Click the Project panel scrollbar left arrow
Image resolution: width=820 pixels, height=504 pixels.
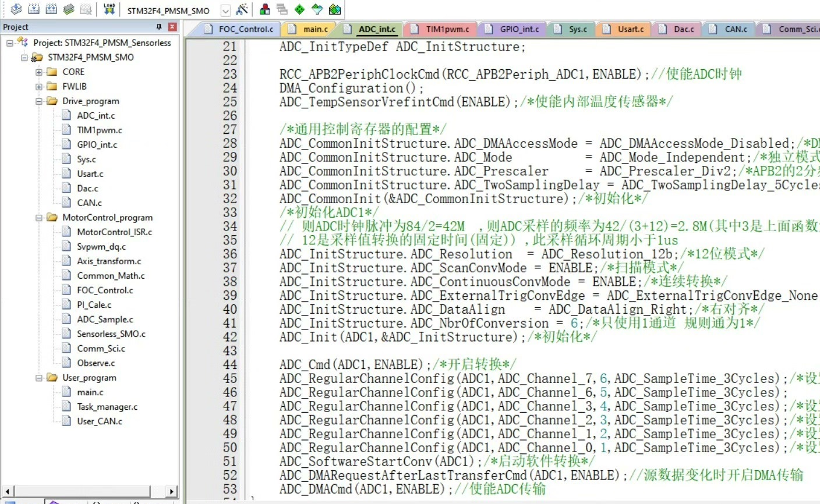click(x=7, y=492)
